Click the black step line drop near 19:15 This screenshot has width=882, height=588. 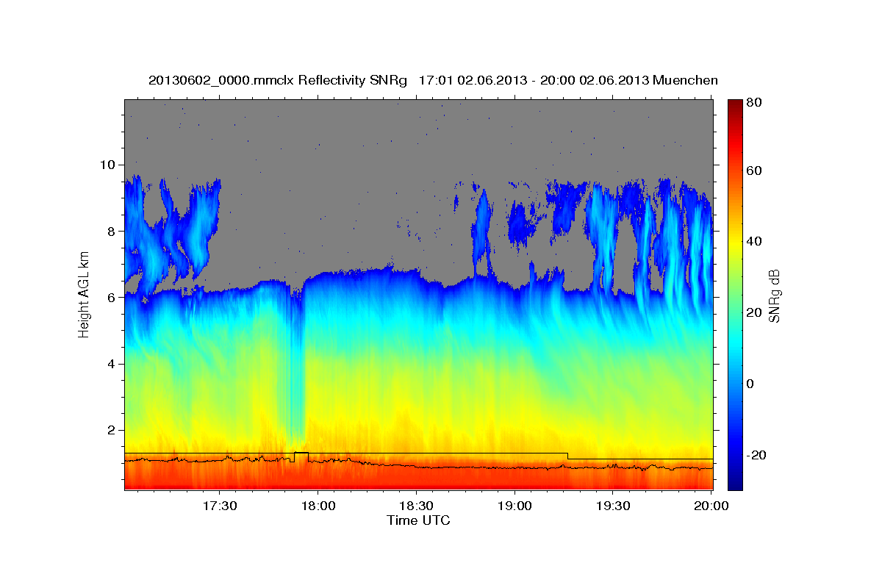coord(567,456)
